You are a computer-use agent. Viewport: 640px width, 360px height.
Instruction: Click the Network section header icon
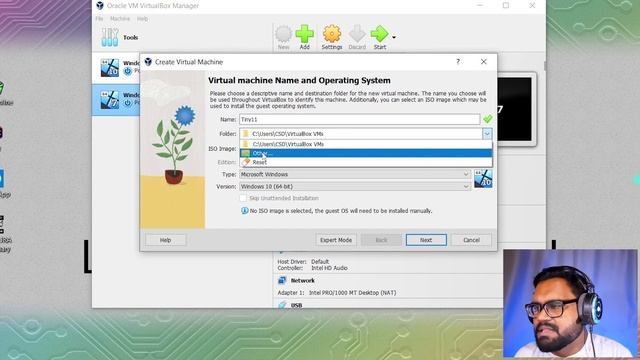282,280
